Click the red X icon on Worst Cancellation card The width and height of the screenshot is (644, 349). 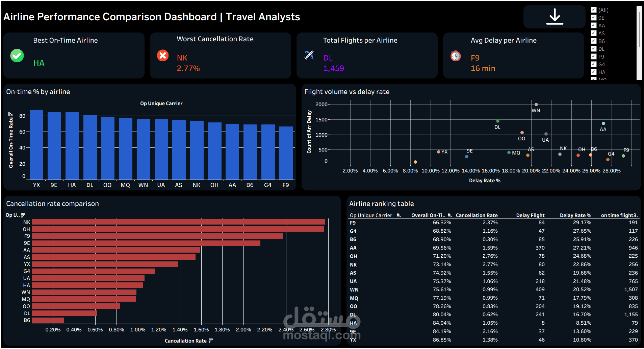coord(163,55)
